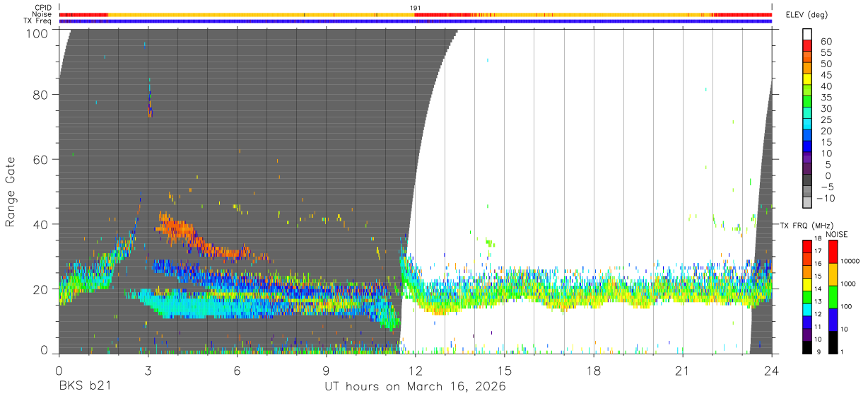Click the red-yellow Noise strip above the plot
This screenshot has width=868, height=401.
tap(415, 14)
